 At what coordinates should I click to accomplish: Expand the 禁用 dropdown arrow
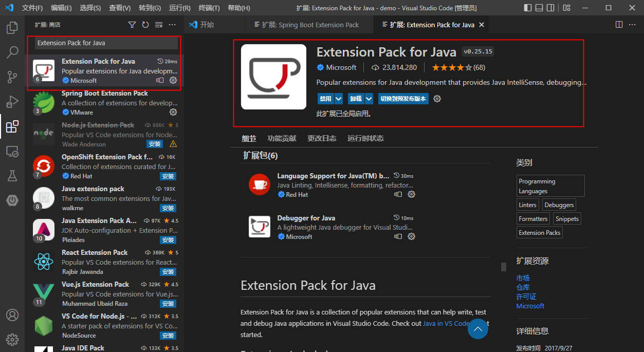[x=338, y=99]
